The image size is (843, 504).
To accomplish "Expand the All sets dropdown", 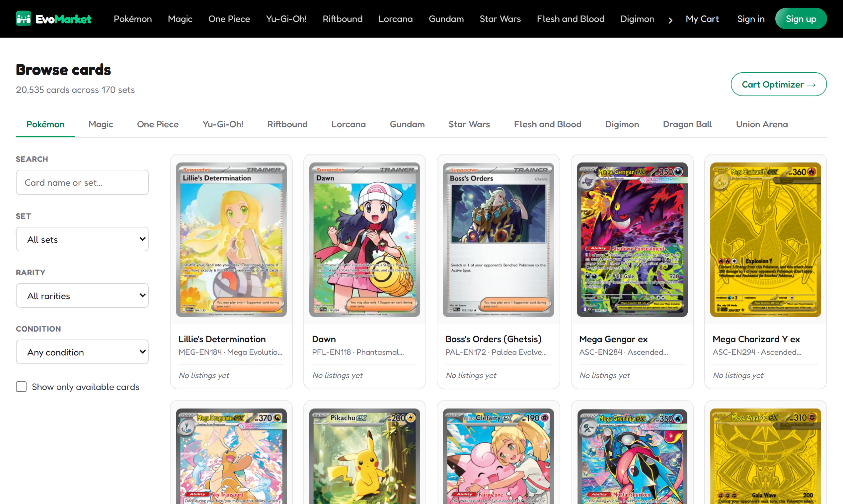I will click(82, 239).
